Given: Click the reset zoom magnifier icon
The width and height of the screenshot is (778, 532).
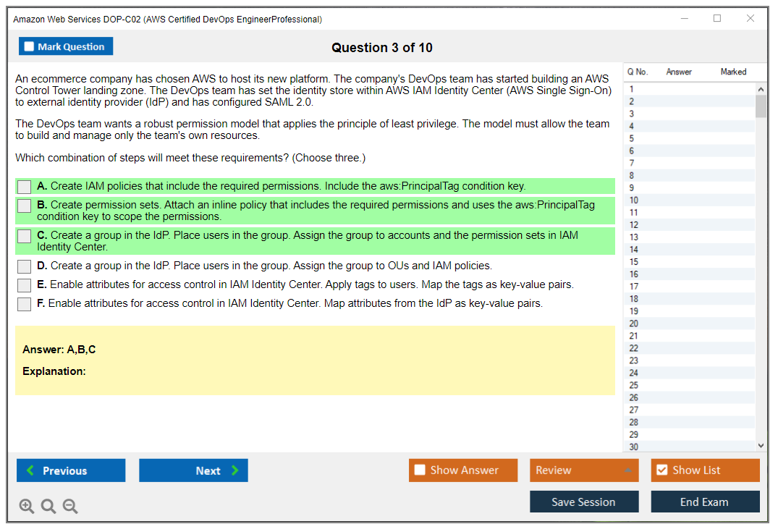Looking at the screenshot, I should pyautogui.click(x=48, y=507).
